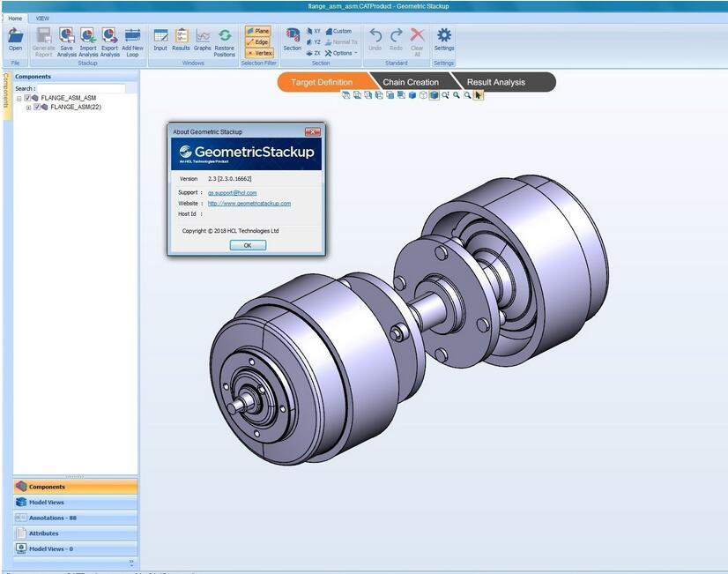The image size is (728, 574).
Task: Select the FLANGE_ASM(22) tree item
Action: 76,107
